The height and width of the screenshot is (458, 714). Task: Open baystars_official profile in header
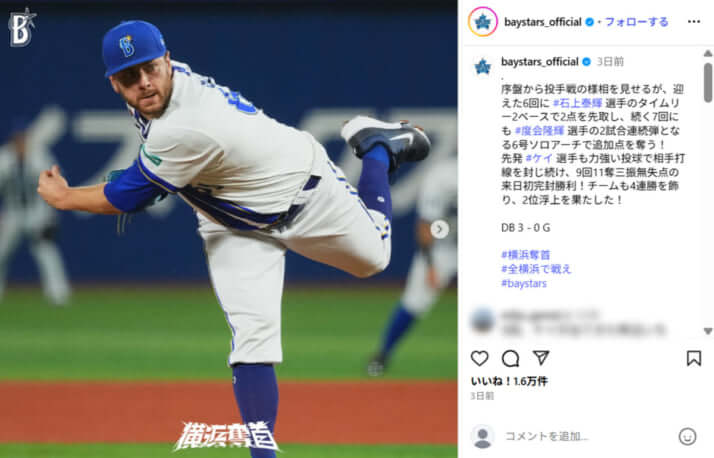point(542,22)
